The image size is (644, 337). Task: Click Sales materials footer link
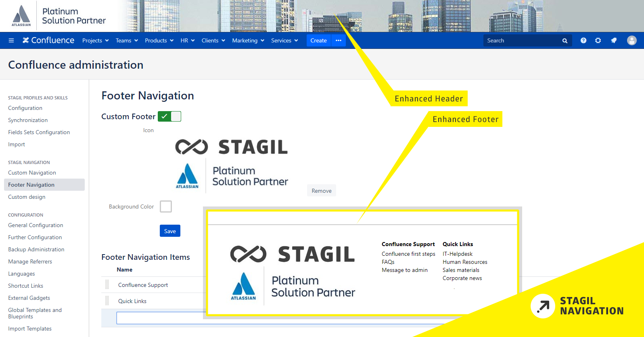point(461,270)
